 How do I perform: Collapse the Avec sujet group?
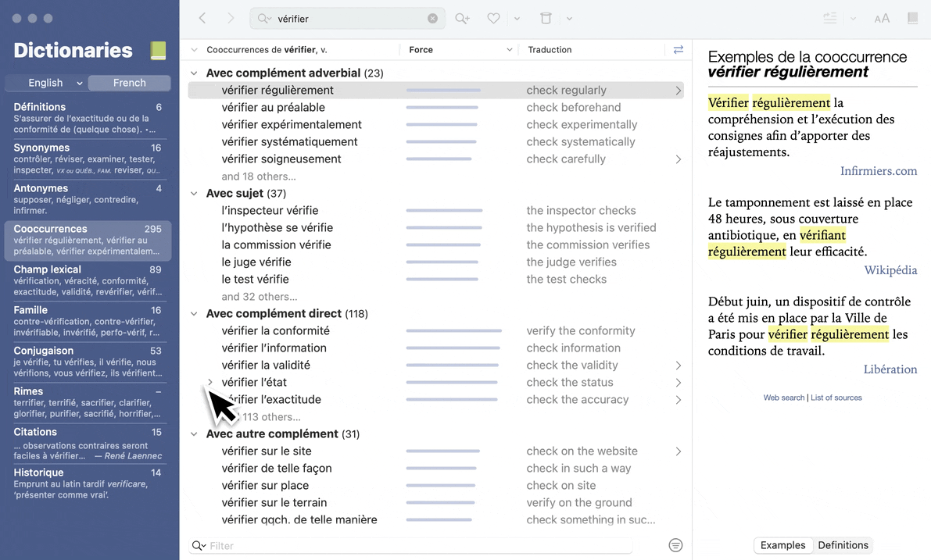[x=194, y=194]
